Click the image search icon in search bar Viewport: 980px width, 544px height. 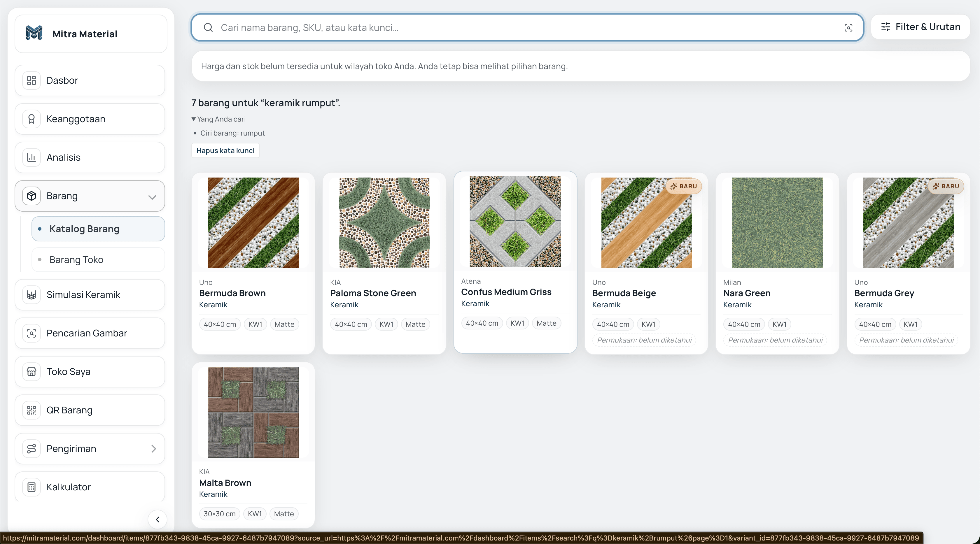848,28
